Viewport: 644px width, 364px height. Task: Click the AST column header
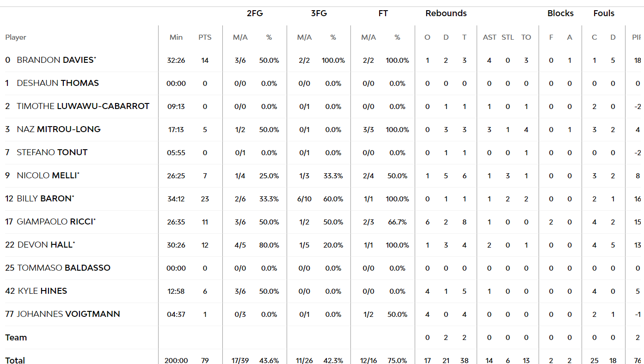click(490, 37)
